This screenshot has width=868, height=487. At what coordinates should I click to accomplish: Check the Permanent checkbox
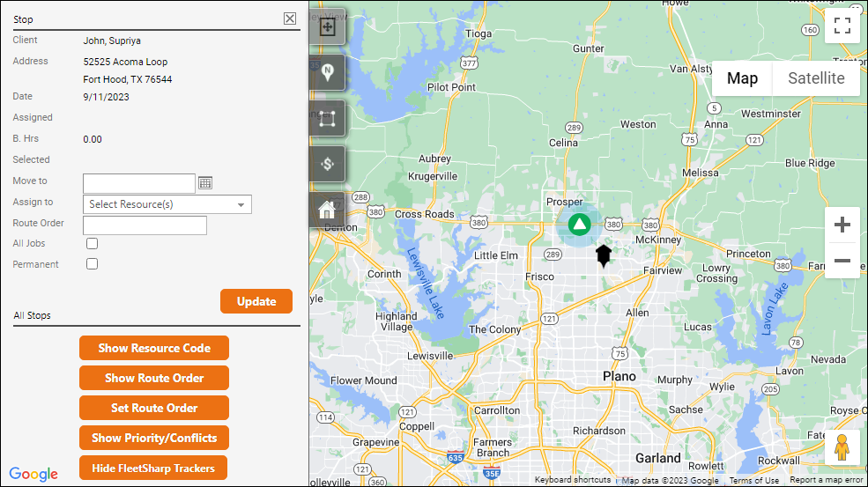pos(92,264)
